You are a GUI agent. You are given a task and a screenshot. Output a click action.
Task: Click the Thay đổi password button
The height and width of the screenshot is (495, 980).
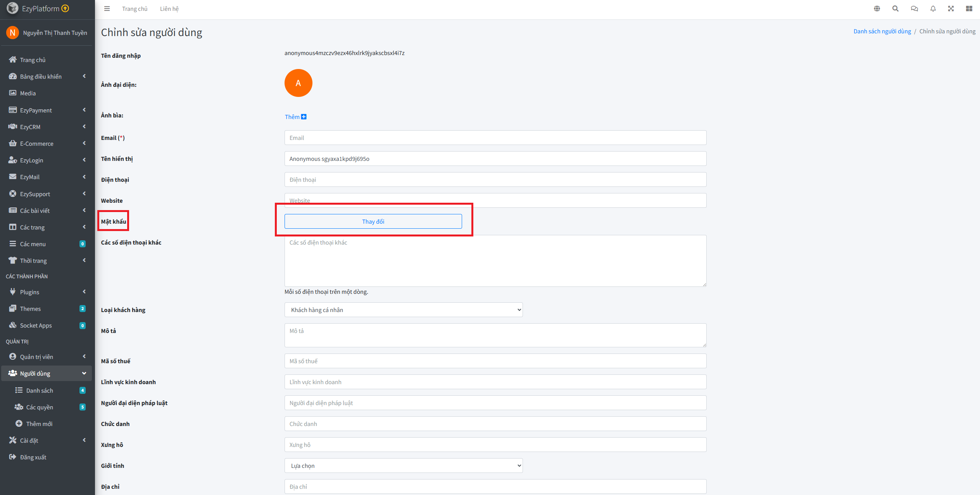(x=373, y=221)
